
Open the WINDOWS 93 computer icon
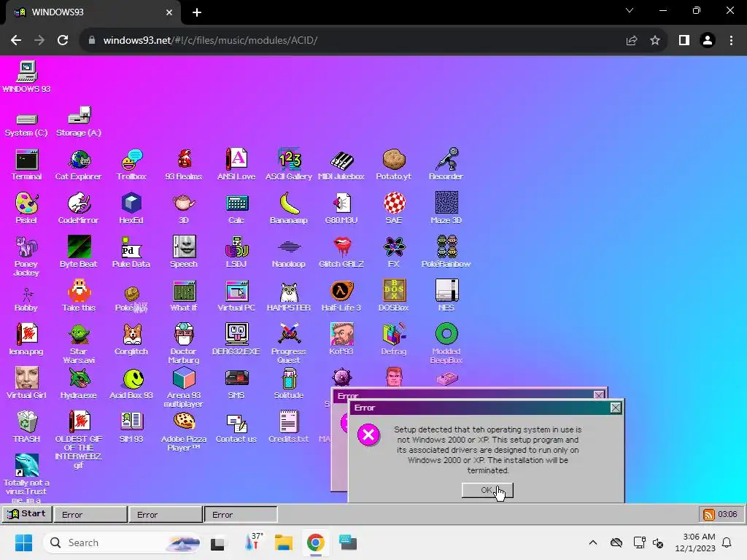pyautogui.click(x=27, y=76)
